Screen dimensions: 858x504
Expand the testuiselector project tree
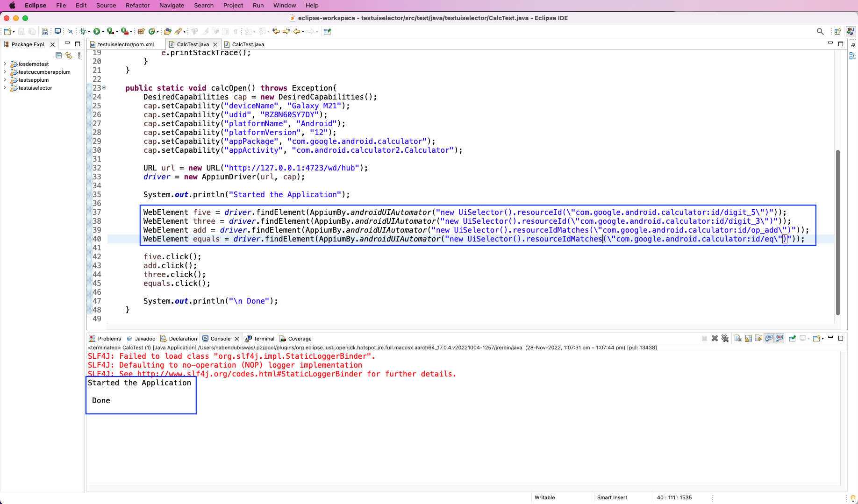pyautogui.click(x=5, y=88)
